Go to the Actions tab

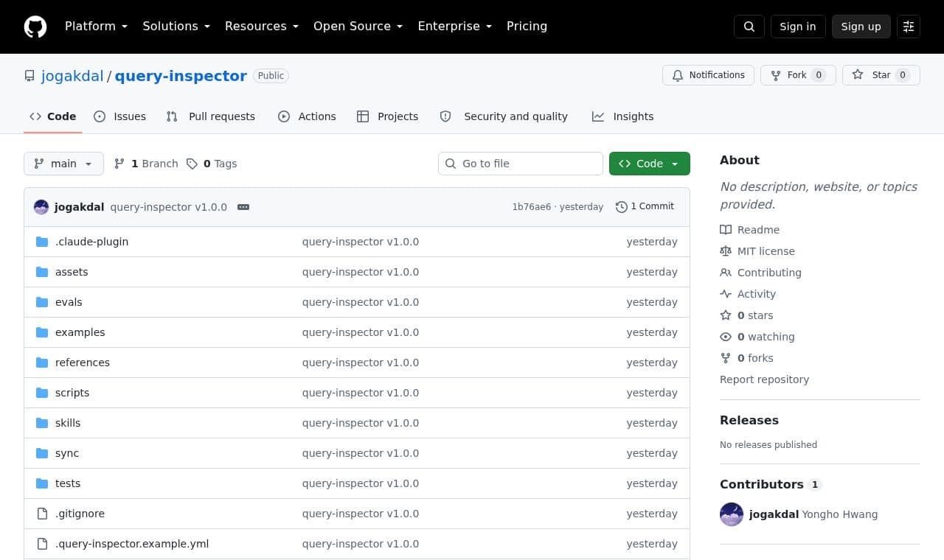pyautogui.click(x=307, y=116)
